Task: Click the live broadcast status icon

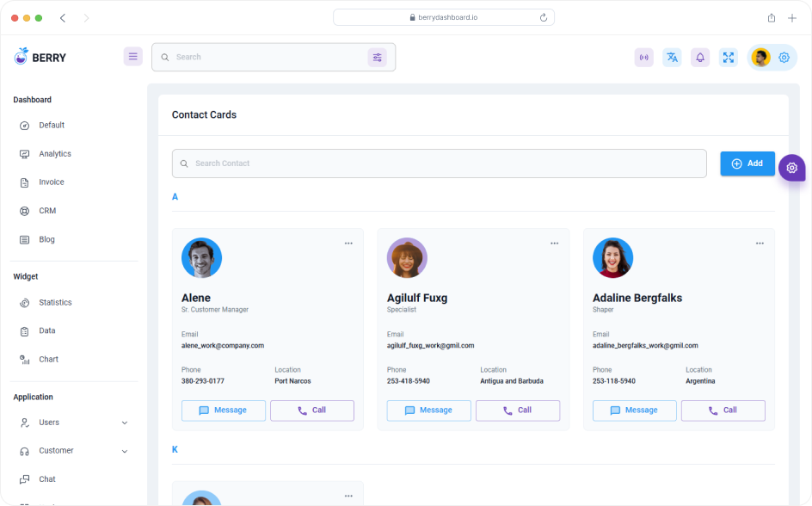Action: 643,57
